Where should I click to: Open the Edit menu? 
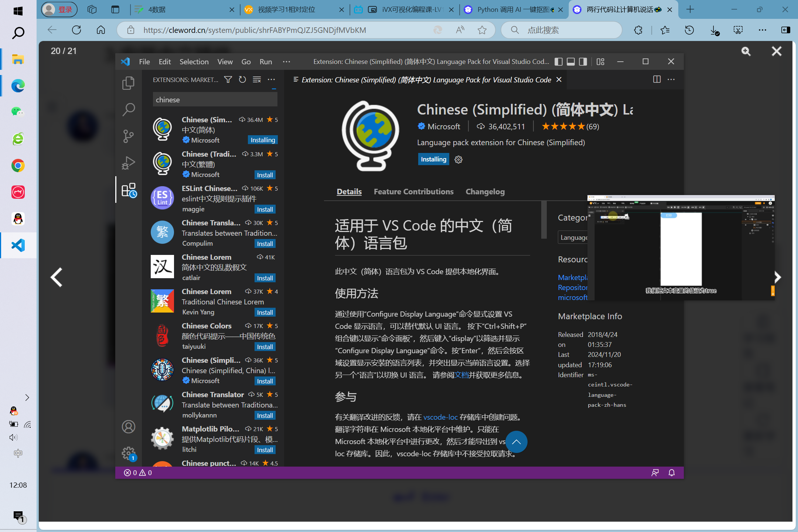tap(165, 62)
